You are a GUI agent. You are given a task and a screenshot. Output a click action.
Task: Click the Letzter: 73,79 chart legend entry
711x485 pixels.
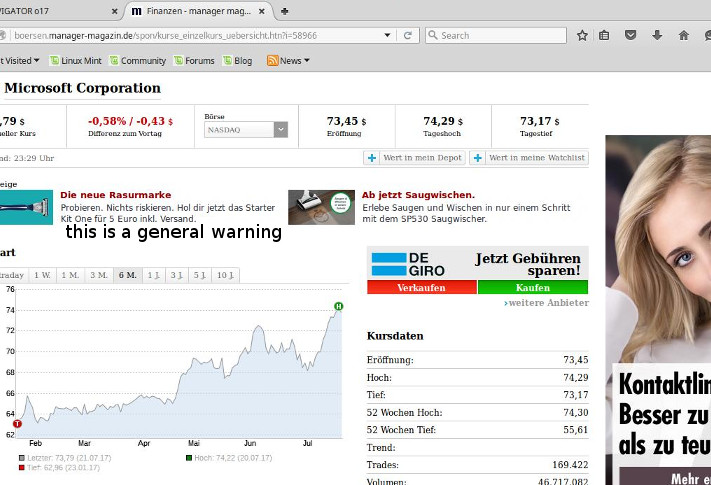65,458
